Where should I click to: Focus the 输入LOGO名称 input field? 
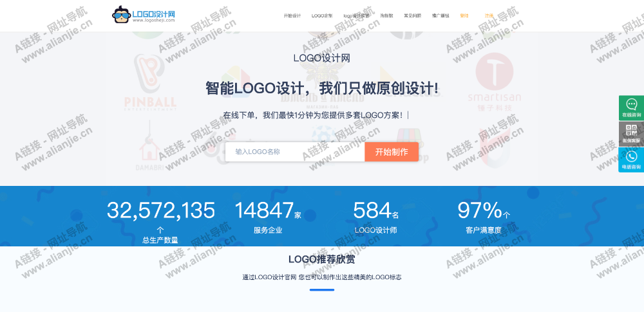point(295,152)
